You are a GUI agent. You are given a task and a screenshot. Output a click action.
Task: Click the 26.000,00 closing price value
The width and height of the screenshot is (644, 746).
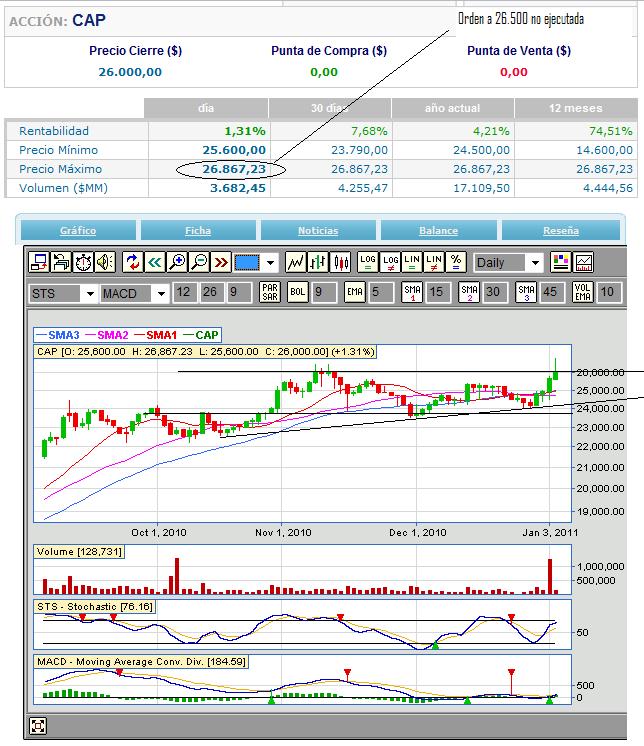130,72
